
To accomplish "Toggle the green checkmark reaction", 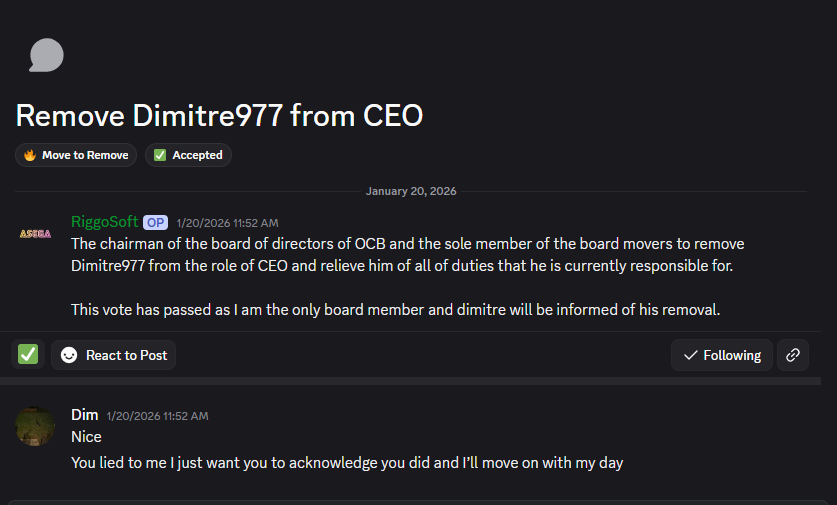I will click(28, 354).
